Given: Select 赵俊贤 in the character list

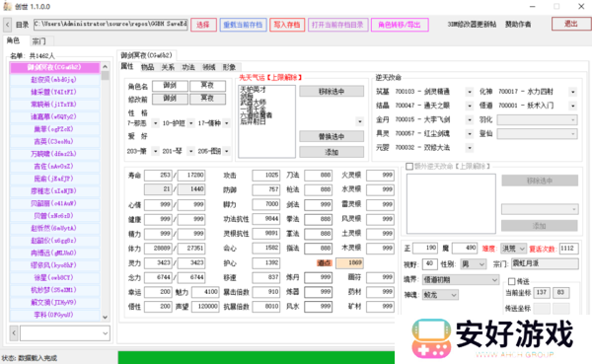Looking at the screenshot, I should [54, 80].
